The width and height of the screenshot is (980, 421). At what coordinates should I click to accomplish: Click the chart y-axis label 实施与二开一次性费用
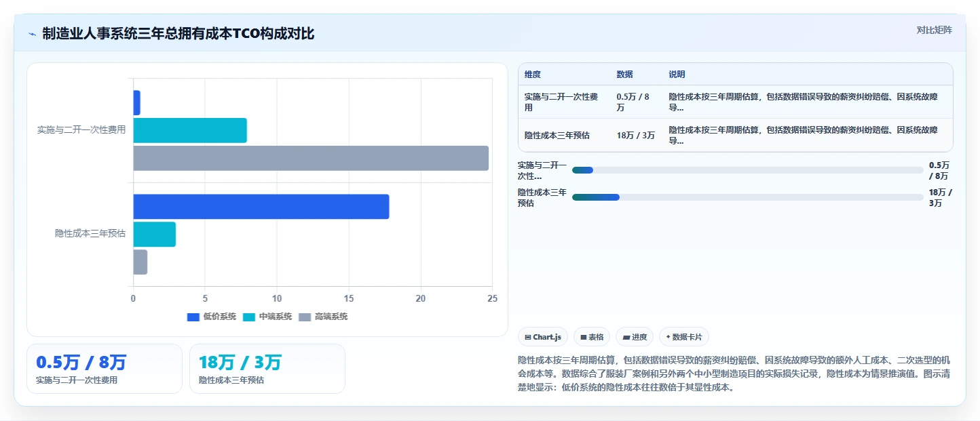click(81, 129)
